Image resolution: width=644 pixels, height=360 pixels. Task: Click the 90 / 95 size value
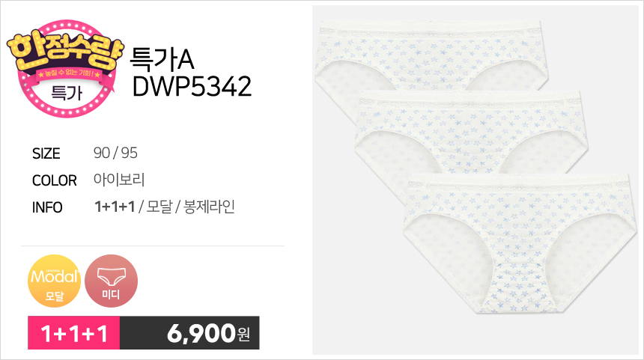(115, 153)
